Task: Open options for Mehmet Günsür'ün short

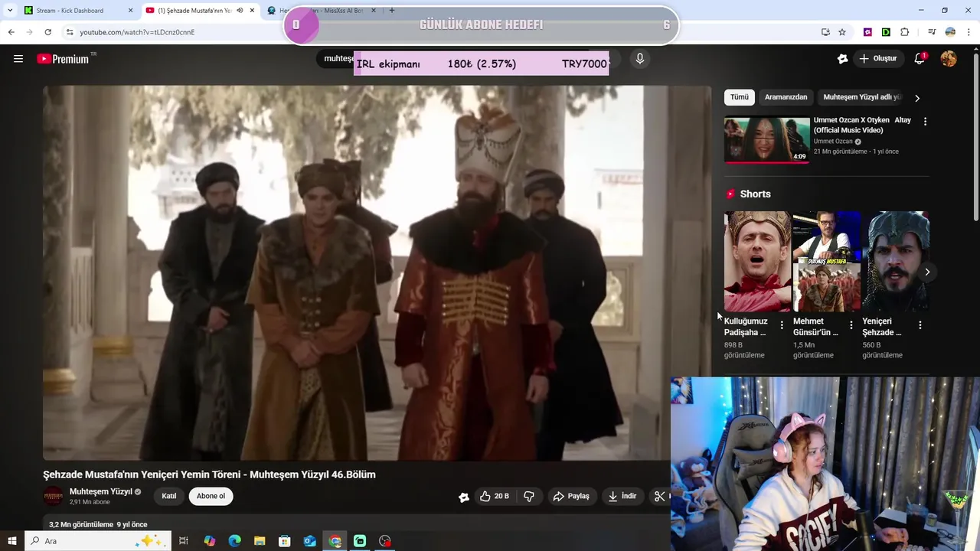Action: pyautogui.click(x=851, y=325)
